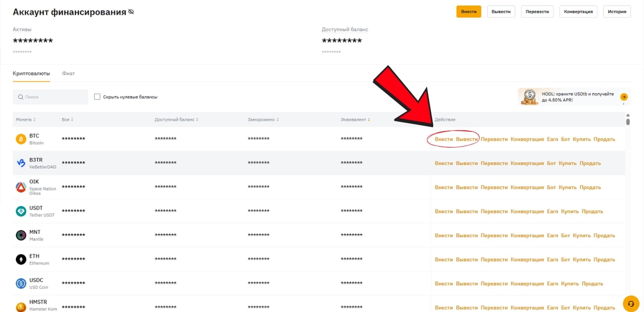Switch to the Криптовалюты tab
Viewport: 644px width, 312px height.
tap(31, 74)
